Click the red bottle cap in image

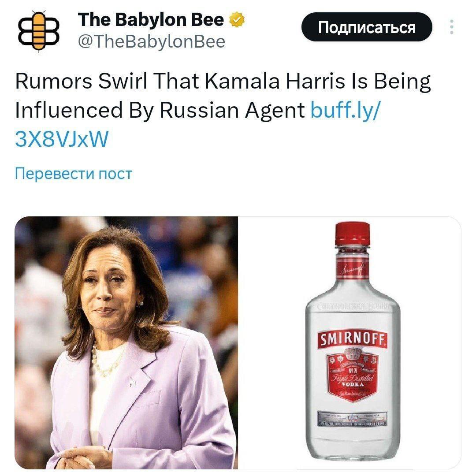pyautogui.click(x=353, y=234)
